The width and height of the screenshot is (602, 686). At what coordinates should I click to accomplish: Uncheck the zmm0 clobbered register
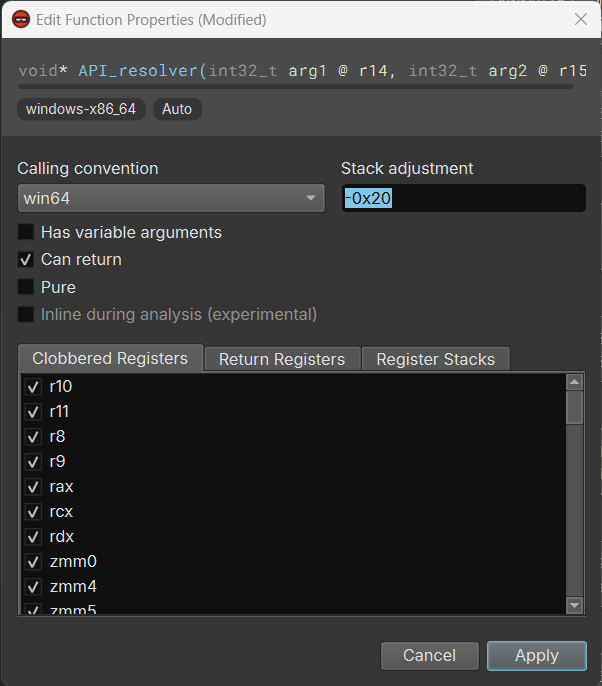pyautogui.click(x=33, y=562)
